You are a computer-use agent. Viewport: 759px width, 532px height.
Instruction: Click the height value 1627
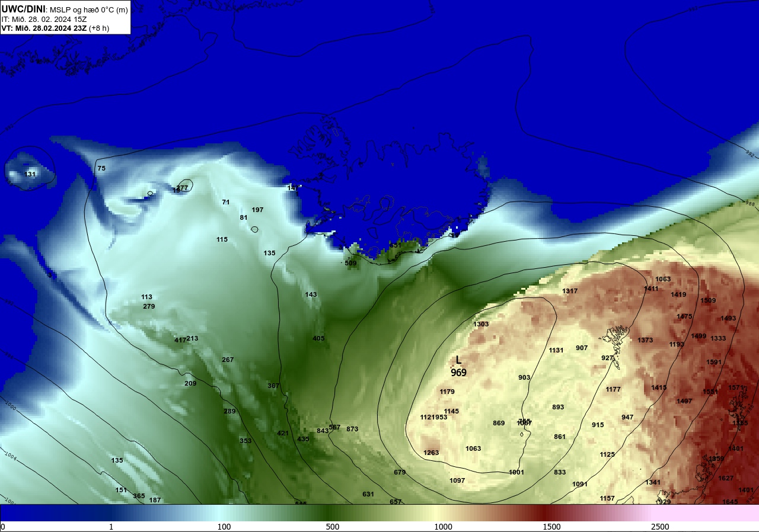pyautogui.click(x=726, y=478)
